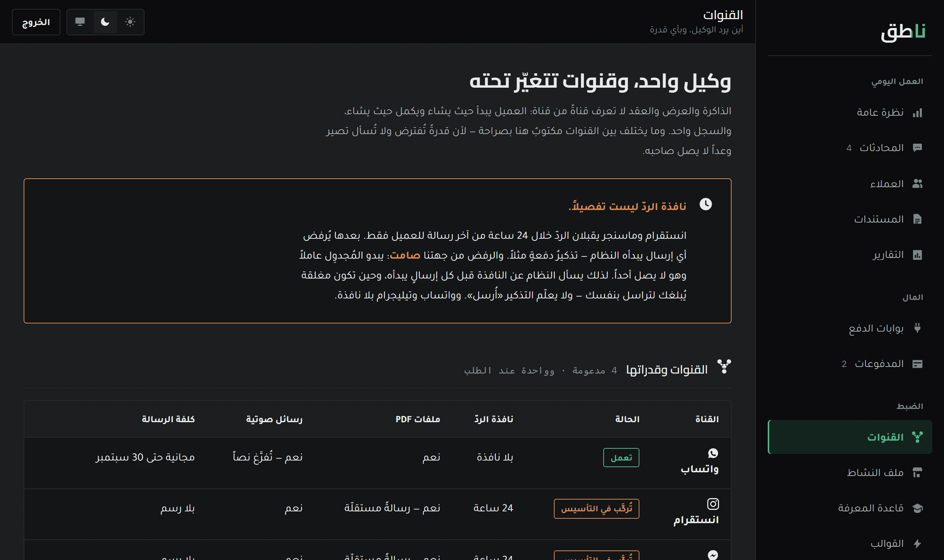Choose the system theme monitor toggle
The image size is (944, 560).
[80, 22]
